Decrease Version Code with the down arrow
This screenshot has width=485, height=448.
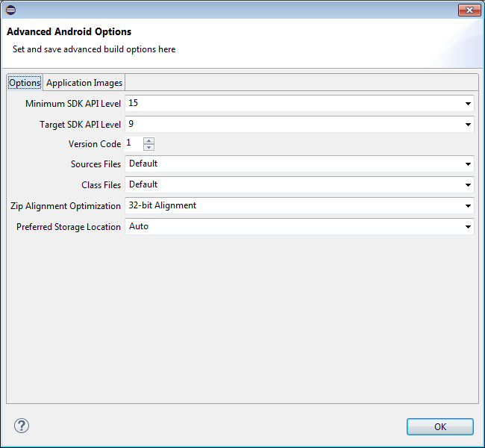[148, 147]
